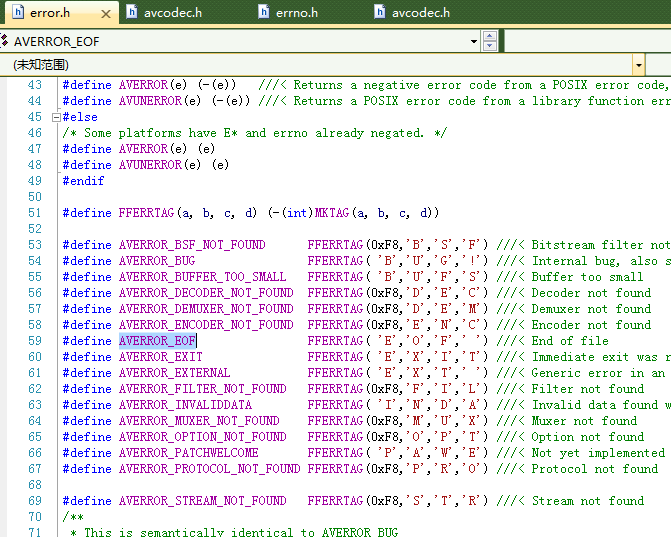Click the 'Option not found' comment
This screenshot has width=671, height=537.
point(588,437)
